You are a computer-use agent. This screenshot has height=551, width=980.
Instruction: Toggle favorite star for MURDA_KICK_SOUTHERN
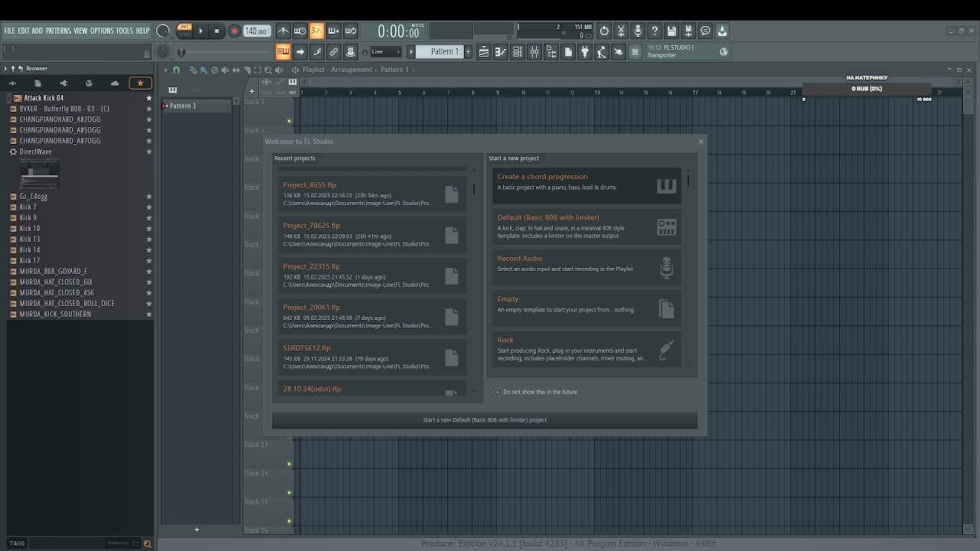pyautogui.click(x=149, y=314)
